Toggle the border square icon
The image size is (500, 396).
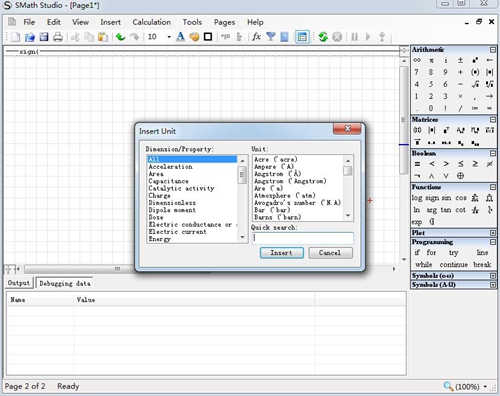point(208,37)
